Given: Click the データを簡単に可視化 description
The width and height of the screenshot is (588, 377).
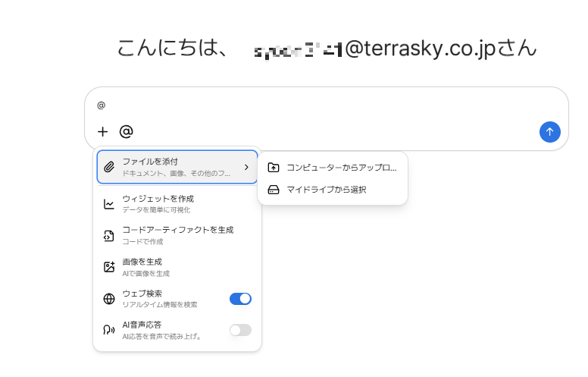Looking at the screenshot, I should tap(156, 210).
